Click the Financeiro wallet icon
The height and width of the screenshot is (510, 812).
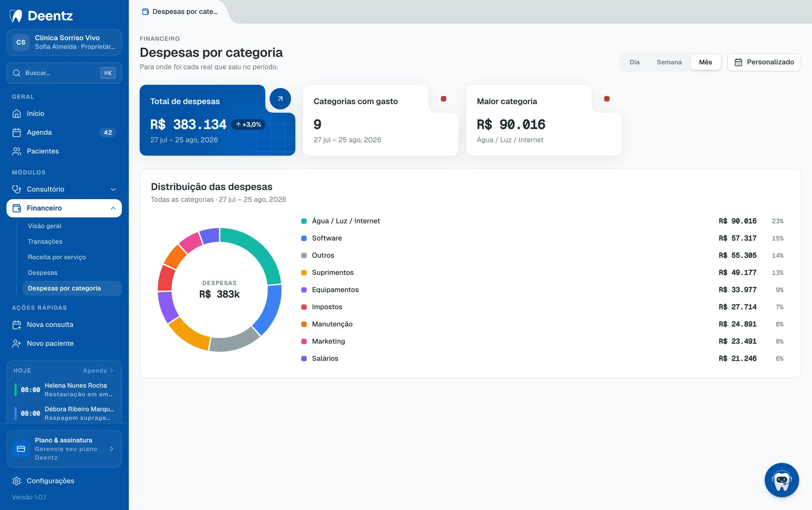16,208
